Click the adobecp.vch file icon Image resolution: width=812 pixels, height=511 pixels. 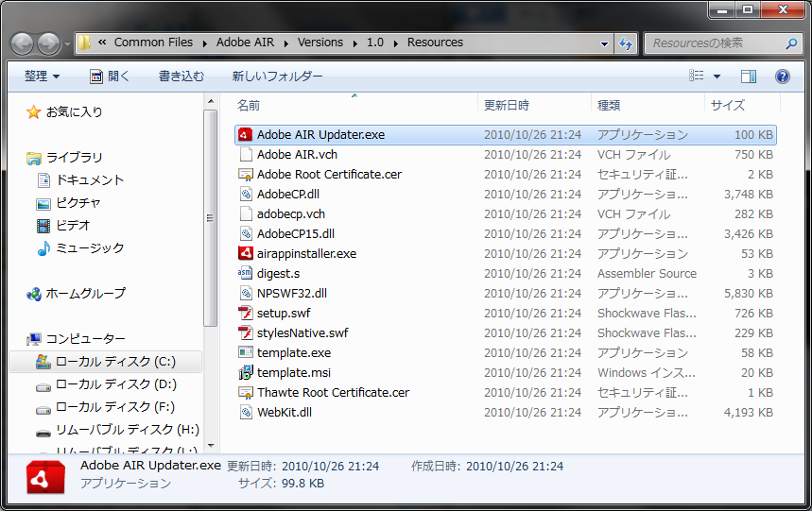click(x=245, y=214)
